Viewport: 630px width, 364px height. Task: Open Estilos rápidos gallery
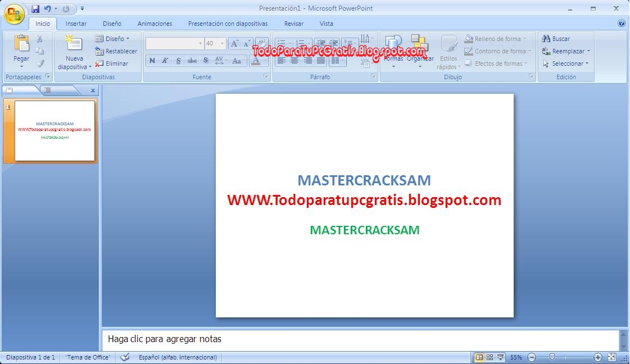click(x=448, y=52)
